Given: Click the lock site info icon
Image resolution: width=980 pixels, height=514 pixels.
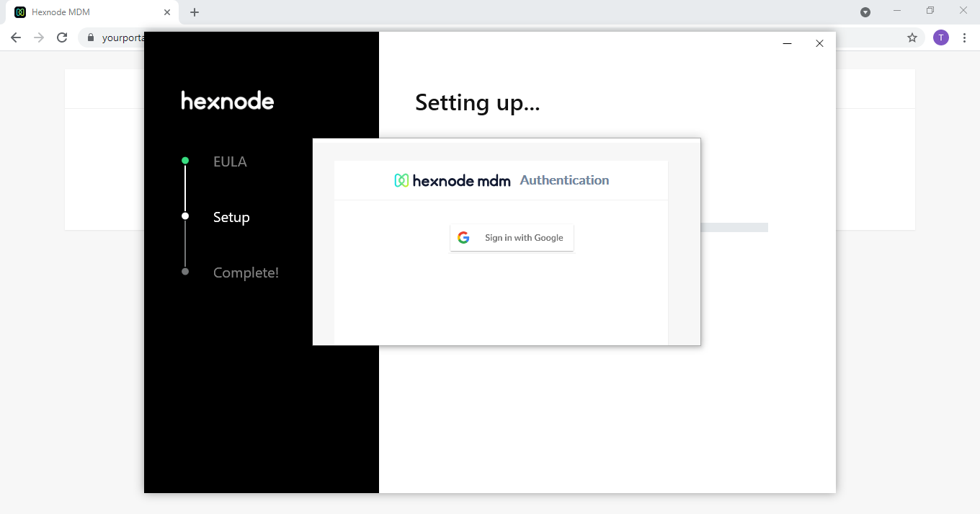Looking at the screenshot, I should [91, 37].
